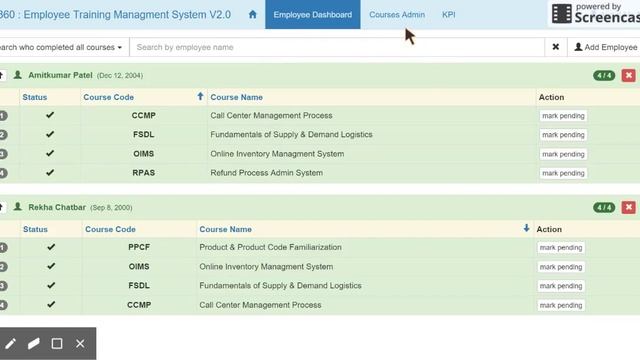Click the status checkmark for Rekha's FSDL
This screenshot has height=360, width=640.
(x=51, y=285)
